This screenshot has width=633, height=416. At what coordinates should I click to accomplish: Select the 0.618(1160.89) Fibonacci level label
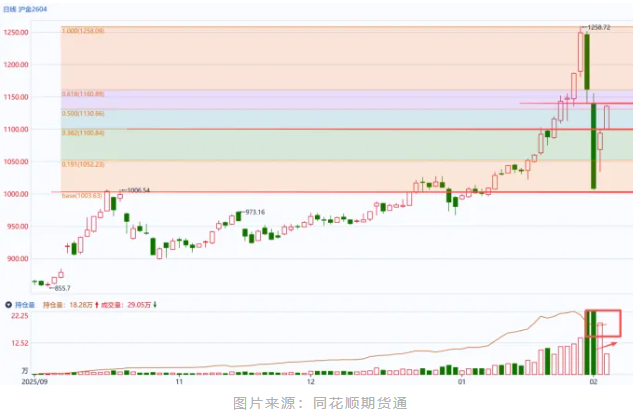83,93
